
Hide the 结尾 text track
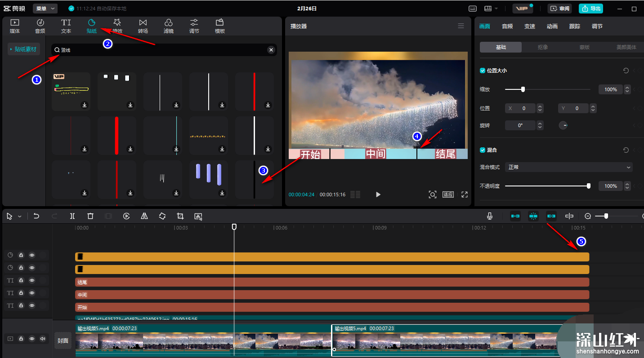[x=32, y=280]
